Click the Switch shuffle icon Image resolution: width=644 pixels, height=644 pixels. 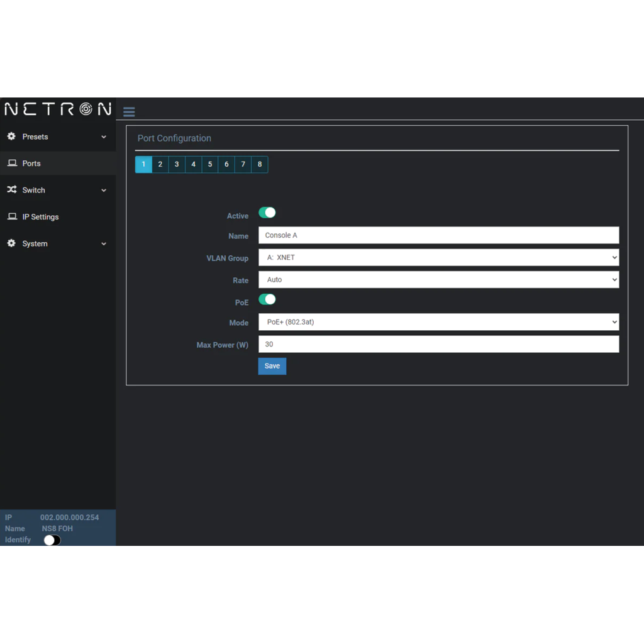(11, 190)
